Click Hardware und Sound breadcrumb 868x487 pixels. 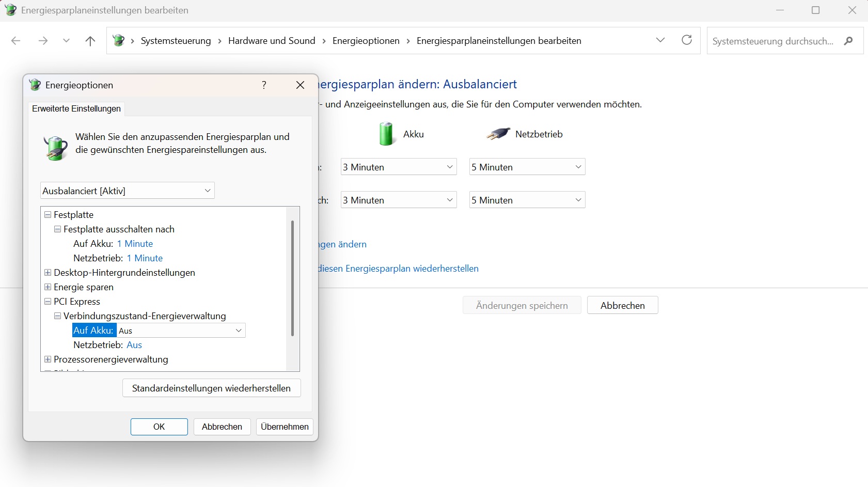coord(272,41)
